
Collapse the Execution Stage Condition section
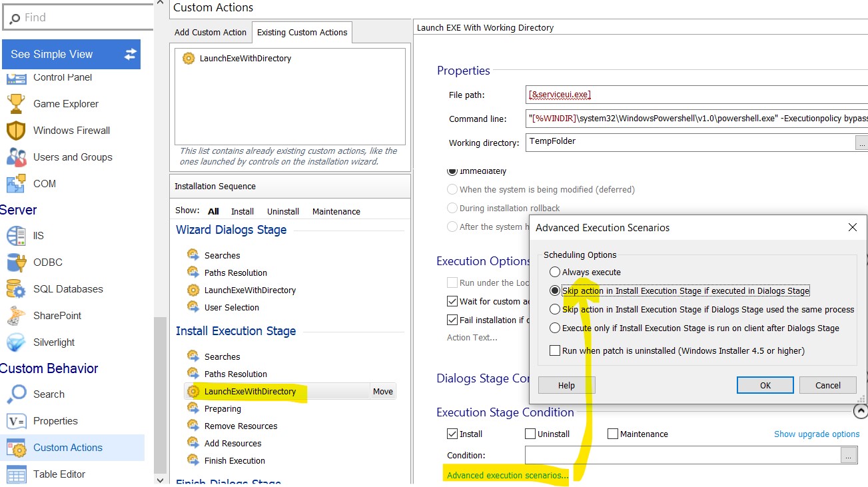coord(860,412)
